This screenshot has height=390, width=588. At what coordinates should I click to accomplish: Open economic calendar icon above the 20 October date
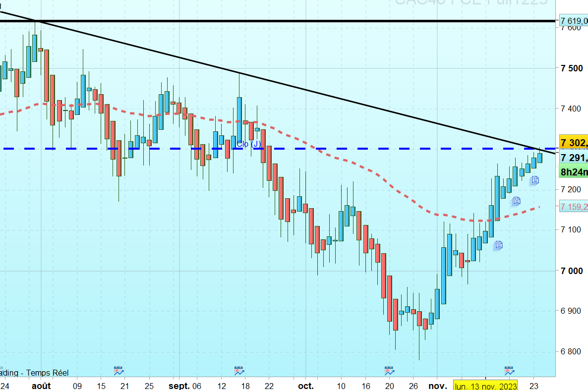[389, 371]
